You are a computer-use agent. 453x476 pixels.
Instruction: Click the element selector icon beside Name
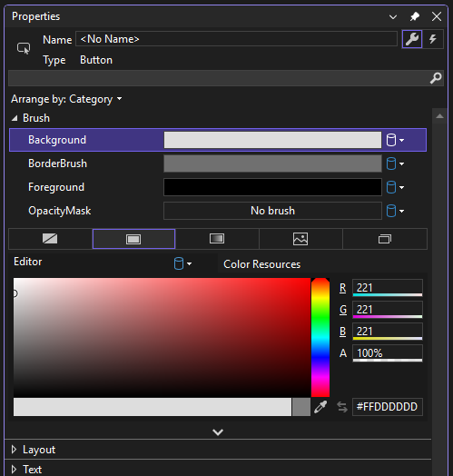(x=24, y=48)
